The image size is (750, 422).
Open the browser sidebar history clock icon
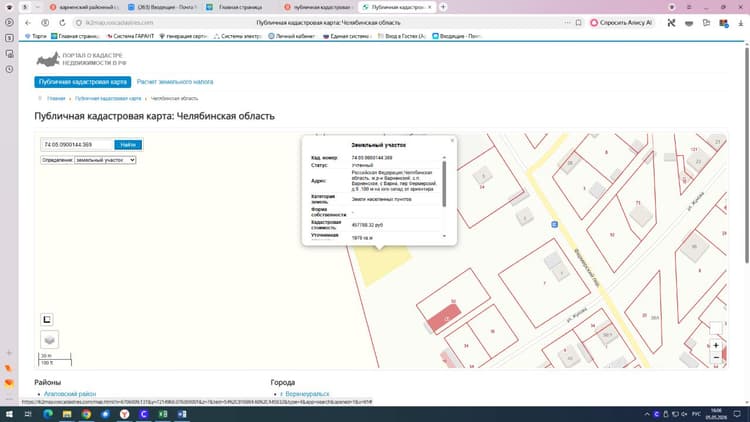click(9, 69)
